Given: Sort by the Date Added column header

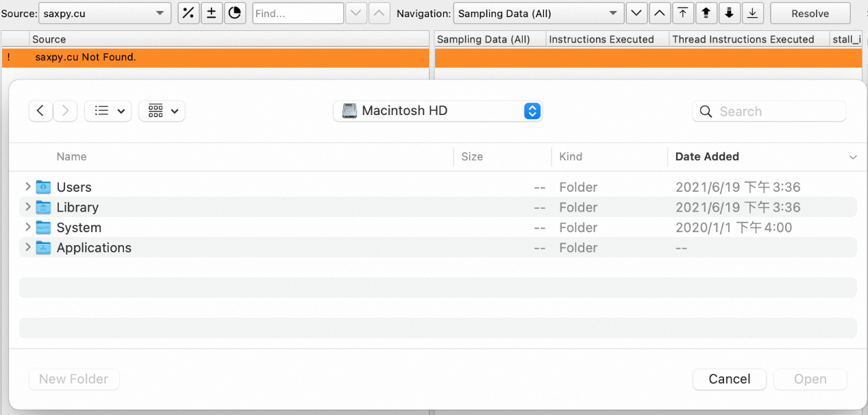Looking at the screenshot, I should click(707, 157).
